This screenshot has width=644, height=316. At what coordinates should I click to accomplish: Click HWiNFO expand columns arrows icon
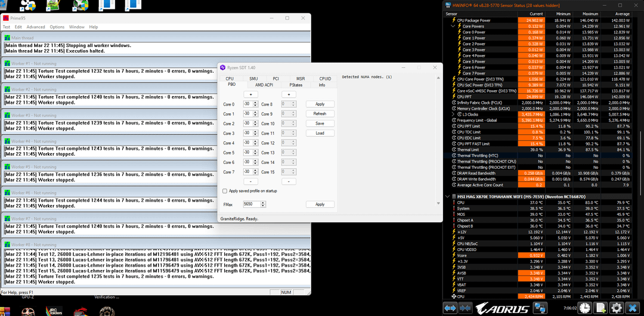coord(450,308)
